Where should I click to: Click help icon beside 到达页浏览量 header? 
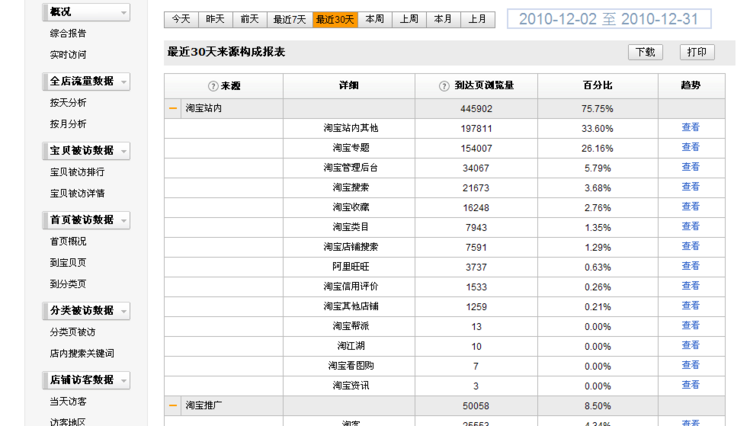coord(444,86)
